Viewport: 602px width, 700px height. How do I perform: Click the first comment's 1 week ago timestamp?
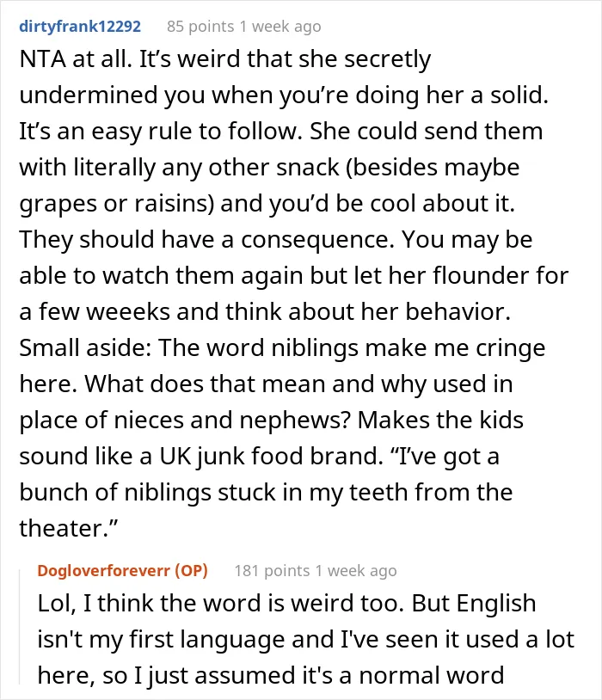click(x=280, y=27)
